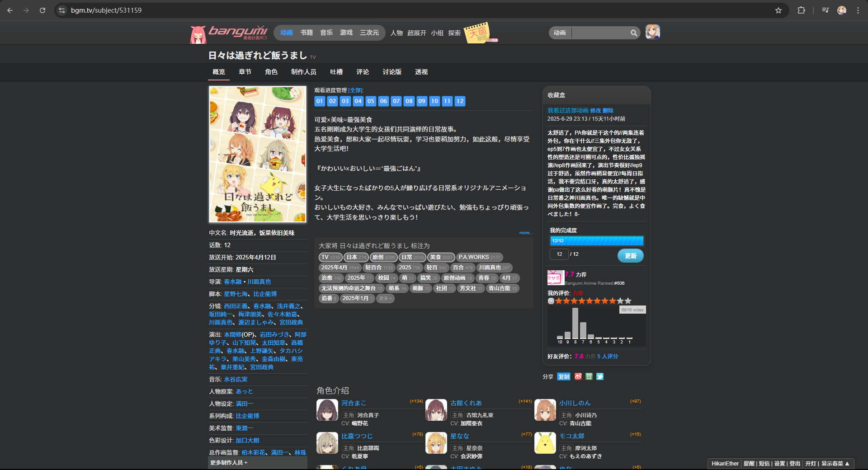Open P.A.WORKS tag

click(479, 257)
